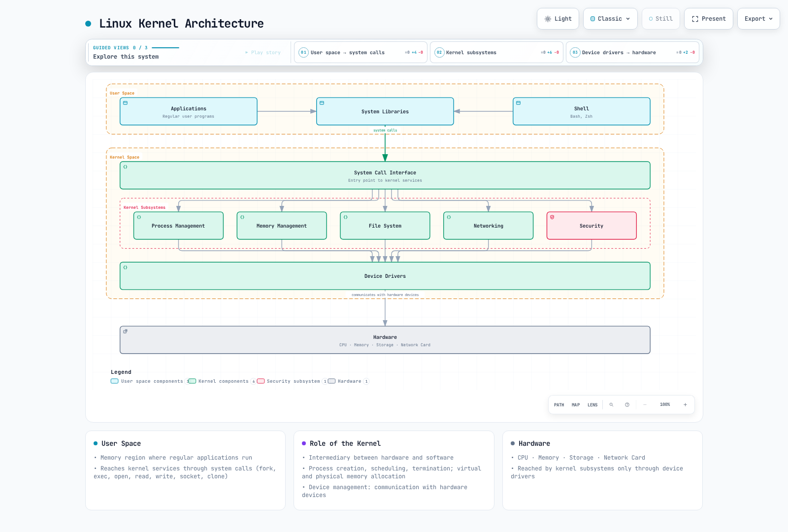Click the 'User Space' group label in diagram
This screenshot has width=788, height=532.
(122, 93)
